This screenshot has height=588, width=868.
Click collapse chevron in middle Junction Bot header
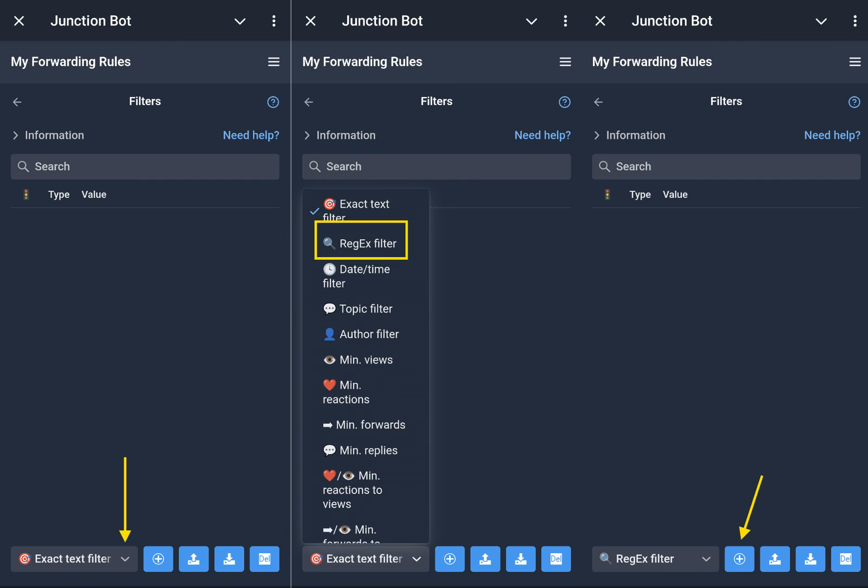coord(532,21)
